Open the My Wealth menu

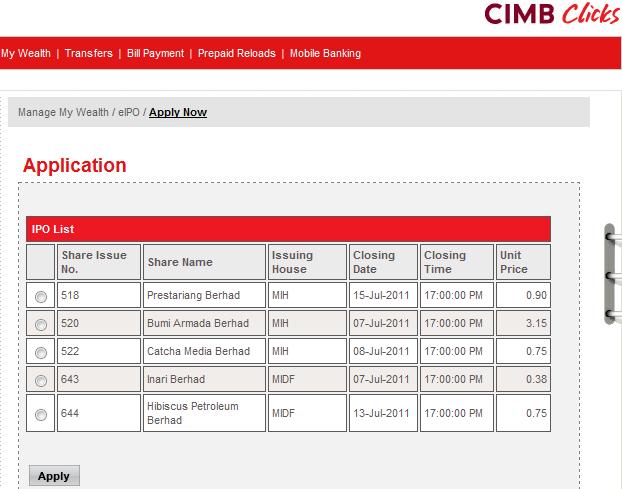point(26,53)
